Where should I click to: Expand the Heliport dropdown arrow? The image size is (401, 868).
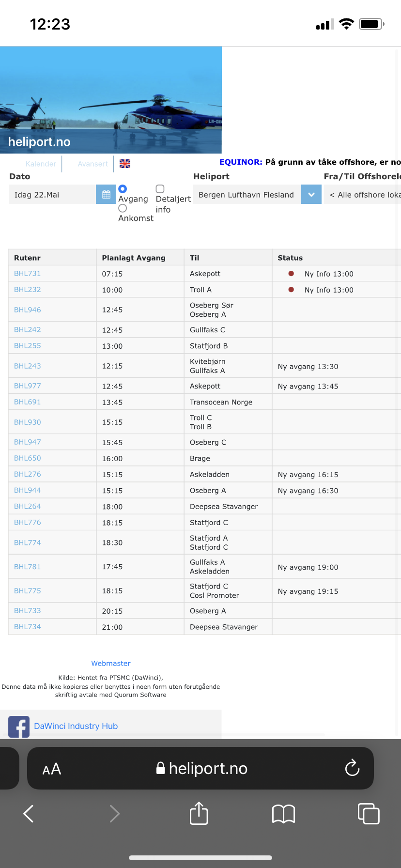coord(311,194)
